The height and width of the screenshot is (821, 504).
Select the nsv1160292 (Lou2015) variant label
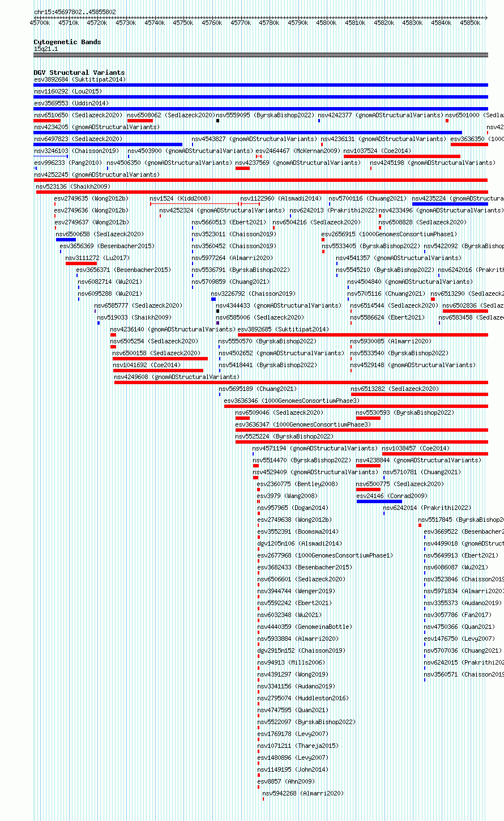[68, 91]
